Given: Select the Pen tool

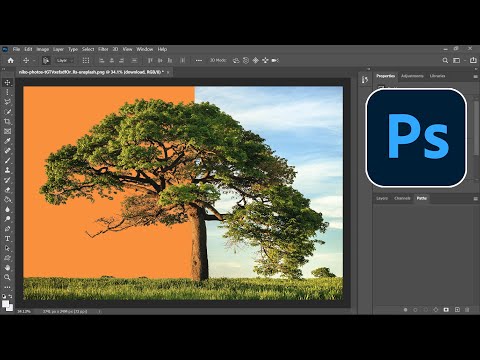Looking at the screenshot, I should click(7, 229).
